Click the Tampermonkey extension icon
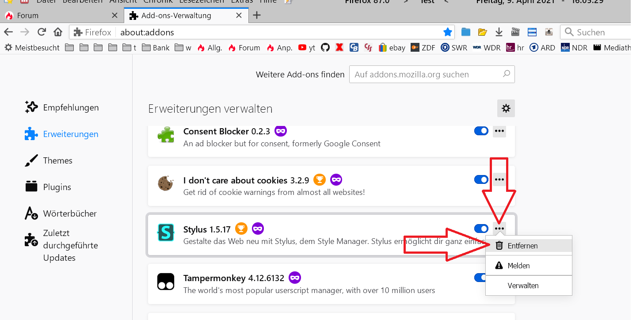This screenshot has width=644, height=320. click(x=166, y=282)
